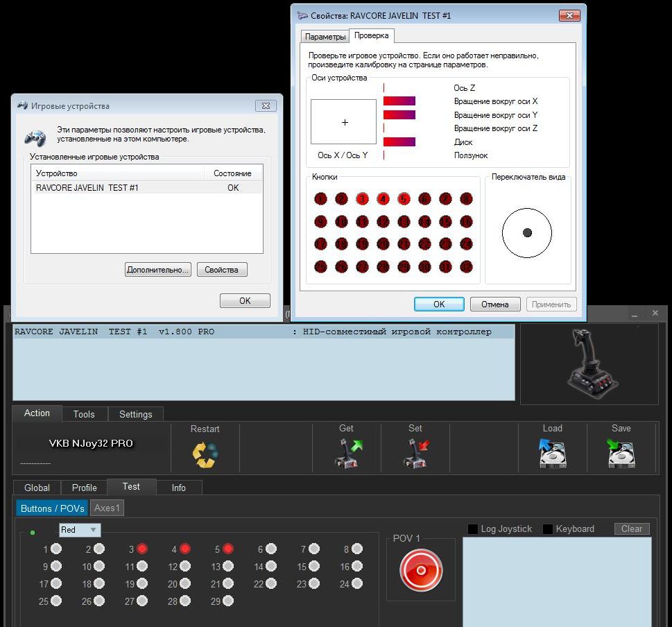The image size is (672, 627).
Task: Open the Profile tab
Action: (x=84, y=488)
